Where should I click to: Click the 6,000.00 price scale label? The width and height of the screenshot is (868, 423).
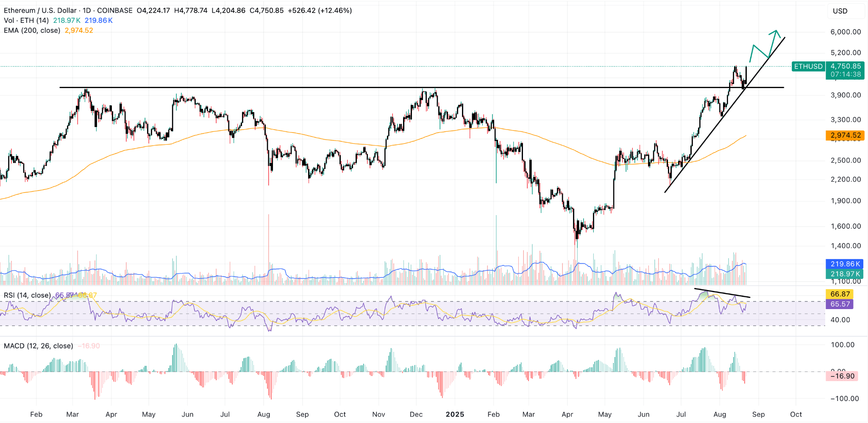846,32
